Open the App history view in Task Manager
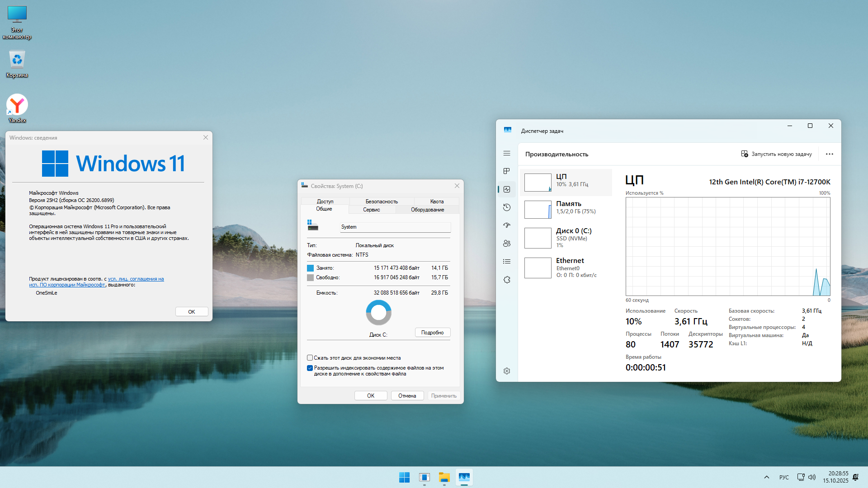Viewport: 868px width, 488px height. point(507,207)
